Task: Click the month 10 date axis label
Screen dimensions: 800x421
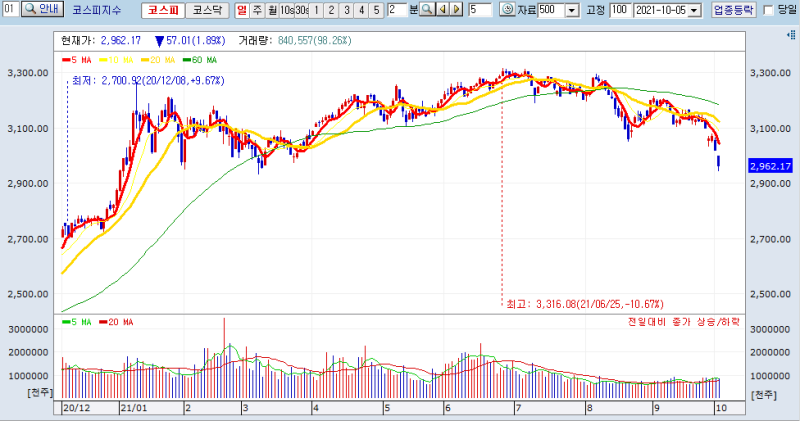Action: click(720, 408)
